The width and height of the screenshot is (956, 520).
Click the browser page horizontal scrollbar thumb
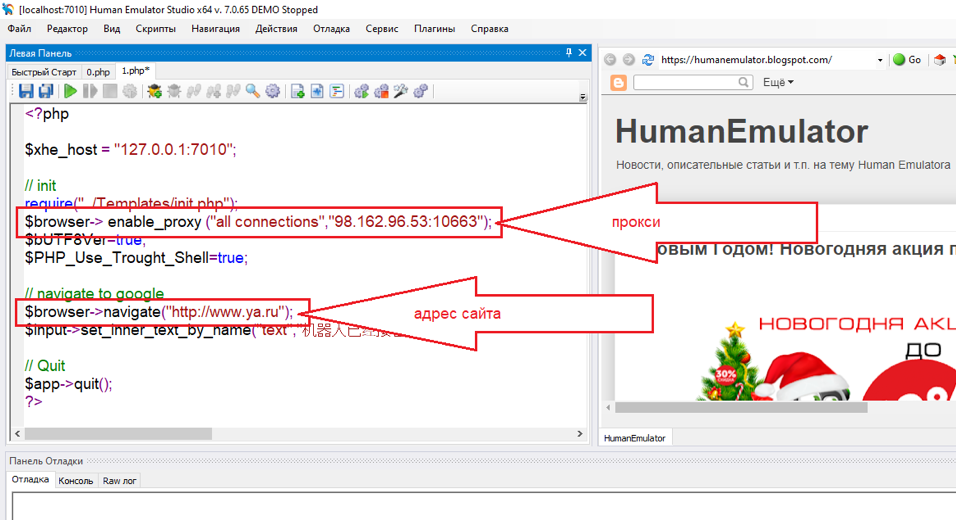(741, 407)
